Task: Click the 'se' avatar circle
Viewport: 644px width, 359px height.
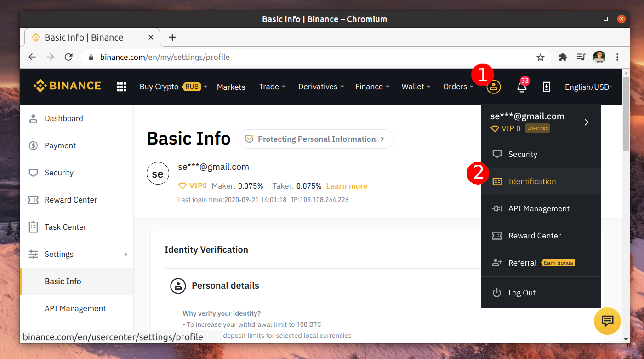Action: click(158, 174)
